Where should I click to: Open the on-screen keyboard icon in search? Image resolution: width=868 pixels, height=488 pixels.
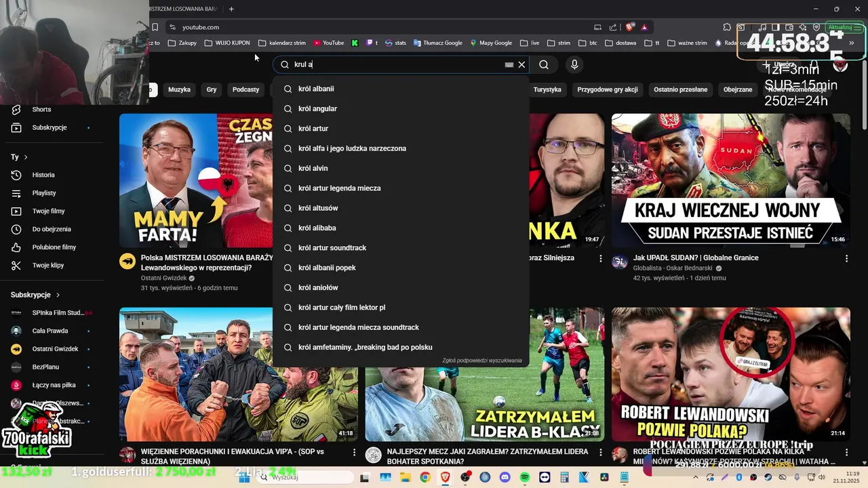pyautogui.click(x=509, y=64)
